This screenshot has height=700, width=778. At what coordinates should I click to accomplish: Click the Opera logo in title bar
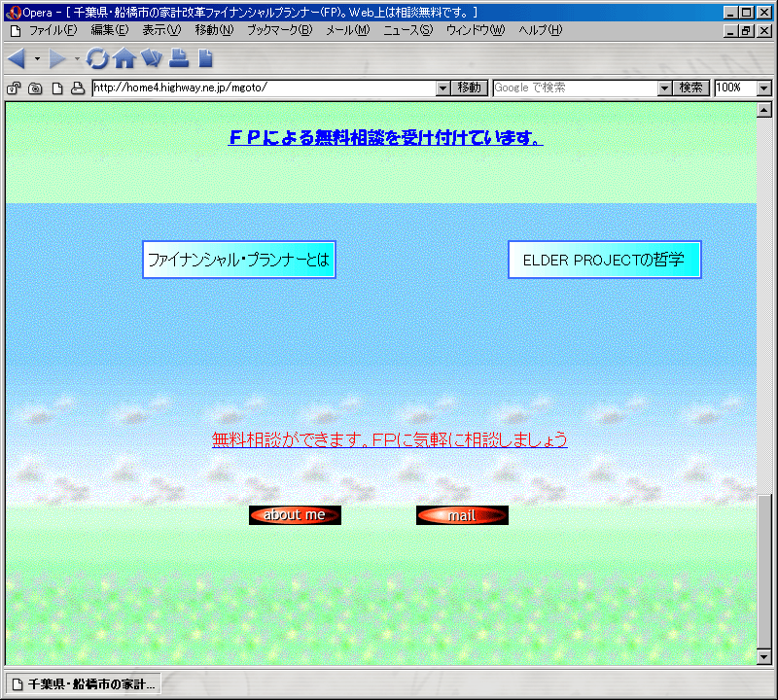point(14,12)
